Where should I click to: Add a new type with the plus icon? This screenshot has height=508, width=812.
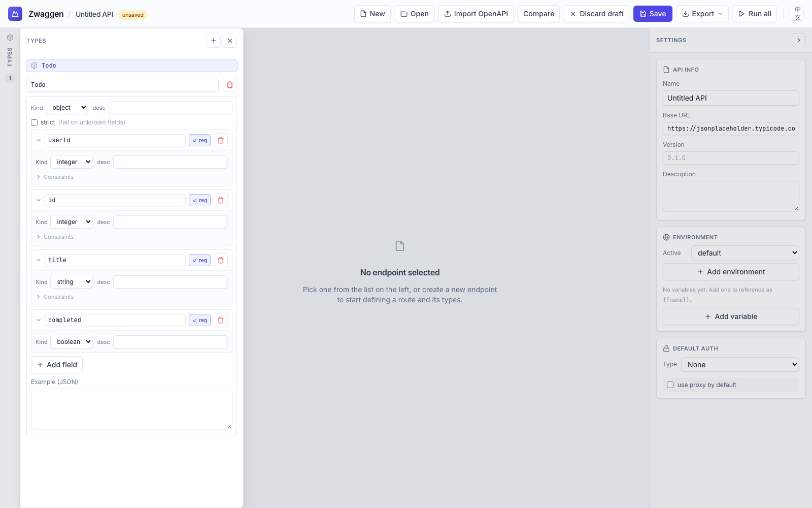[214, 41]
